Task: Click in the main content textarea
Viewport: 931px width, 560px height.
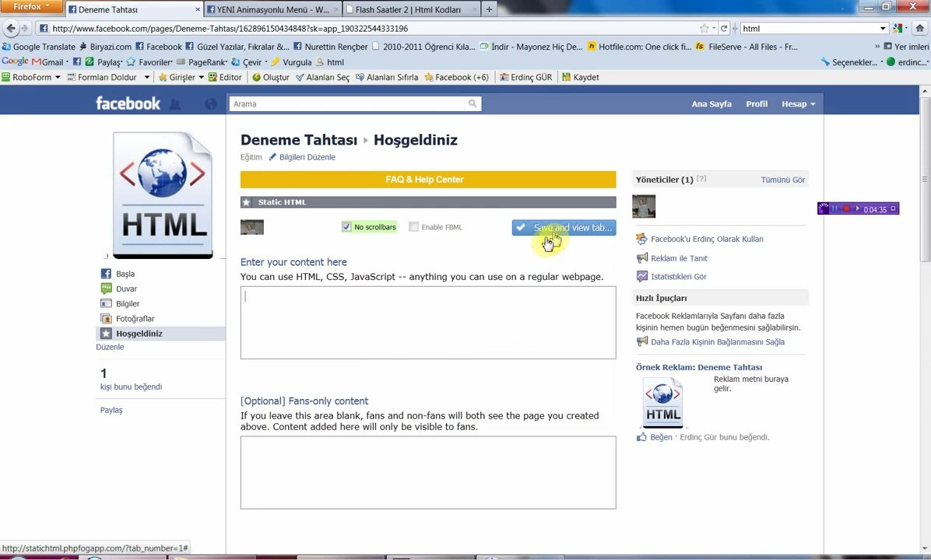Action: [x=428, y=323]
